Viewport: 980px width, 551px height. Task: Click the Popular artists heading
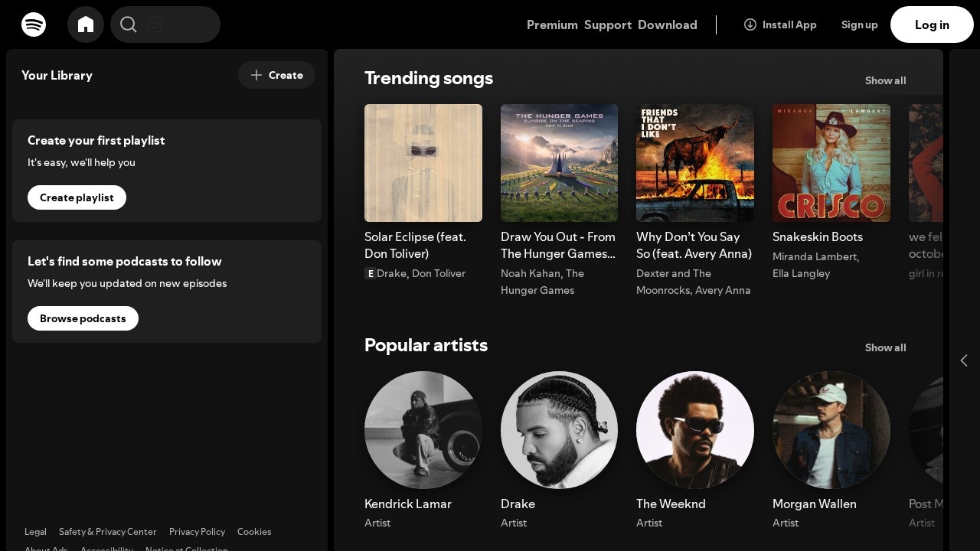pos(426,345)
